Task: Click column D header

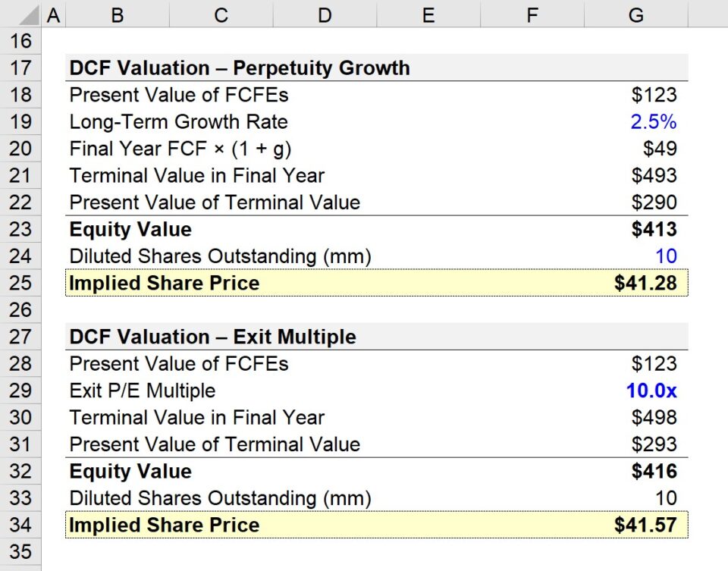Action: tap(325, 14)
